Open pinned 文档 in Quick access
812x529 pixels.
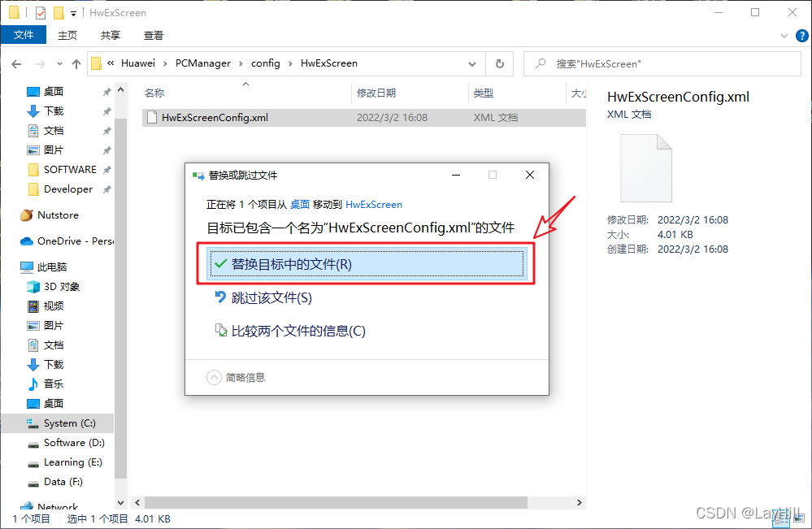[x=54, y=131]
